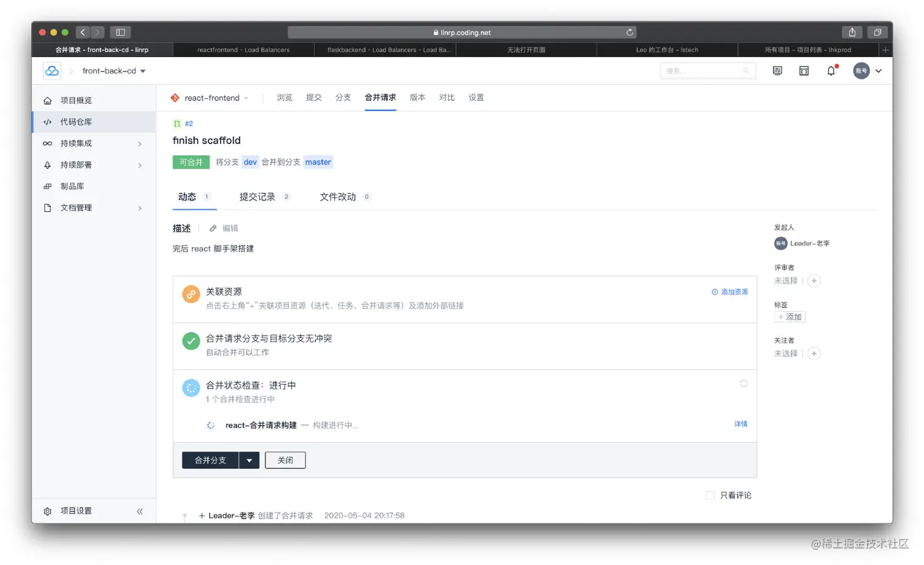Toggle the 只看评论 checkbox

tap(710, 495)
